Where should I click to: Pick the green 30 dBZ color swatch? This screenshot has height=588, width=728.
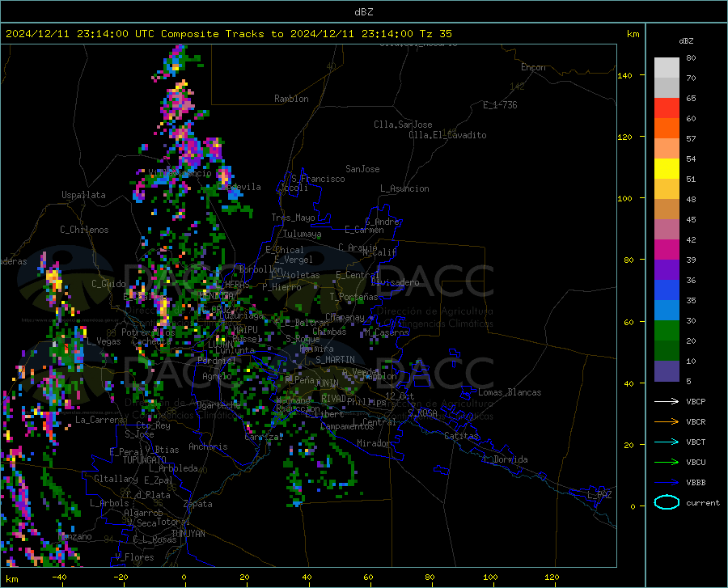[x=667, y=331]
